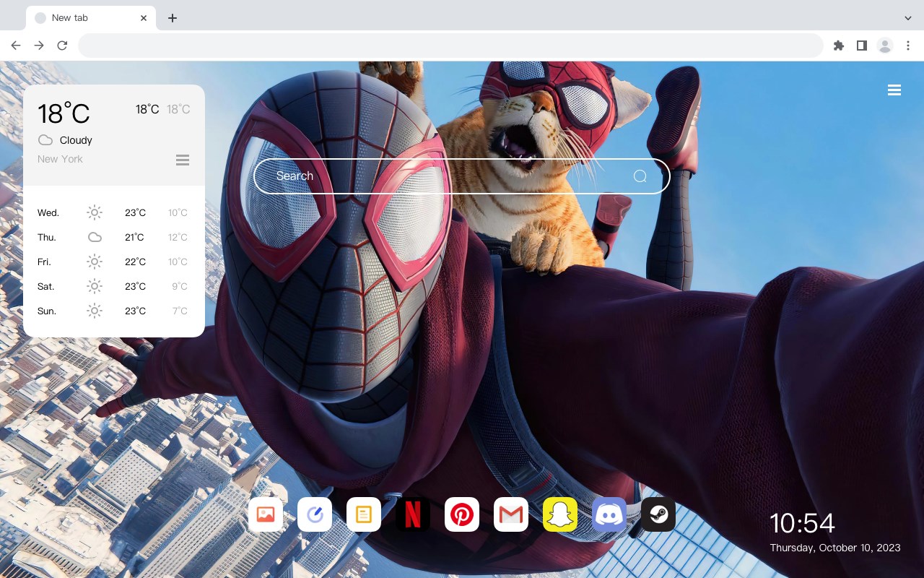924x578 pixels.
Task: Toggle the browser side panel
Action: [x=861, y=46]
